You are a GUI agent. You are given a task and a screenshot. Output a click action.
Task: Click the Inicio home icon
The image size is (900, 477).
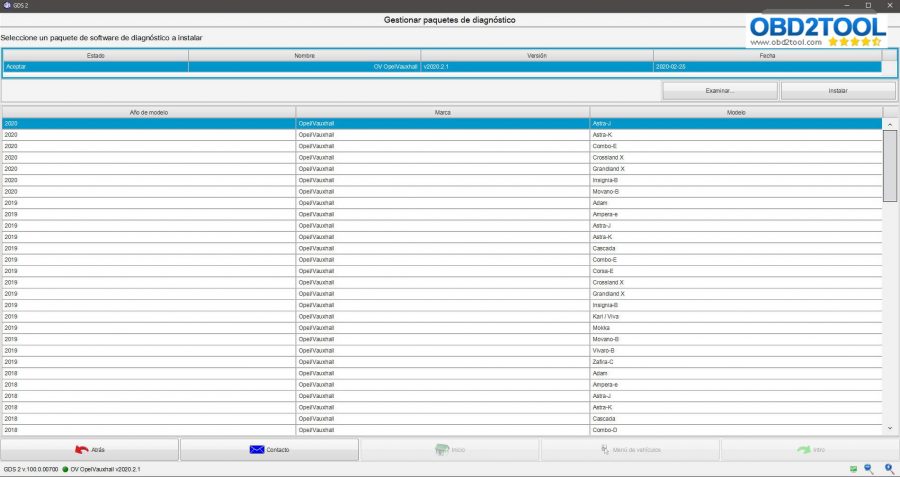pyautogui.click(x=441, y=450)
